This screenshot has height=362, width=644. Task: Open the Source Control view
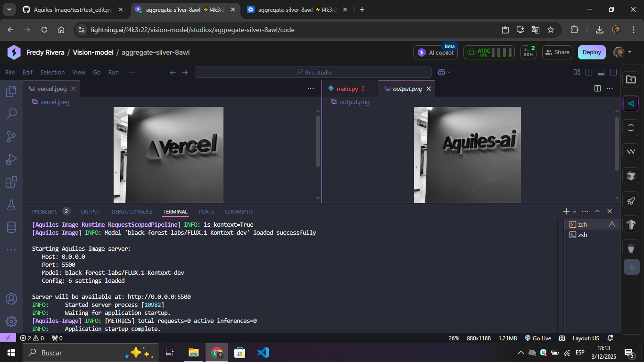coord(11,136)
